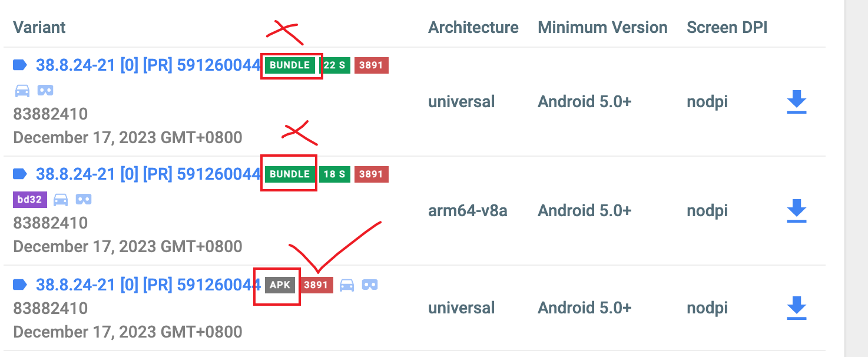Click the red 3891 badge in APK row
868x357 pixels.
pos(316,285)
